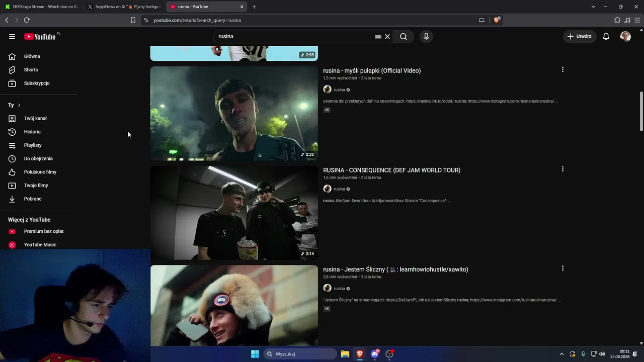Open Discord from the taskbar

pyautogui.click(x=374, y=354)
